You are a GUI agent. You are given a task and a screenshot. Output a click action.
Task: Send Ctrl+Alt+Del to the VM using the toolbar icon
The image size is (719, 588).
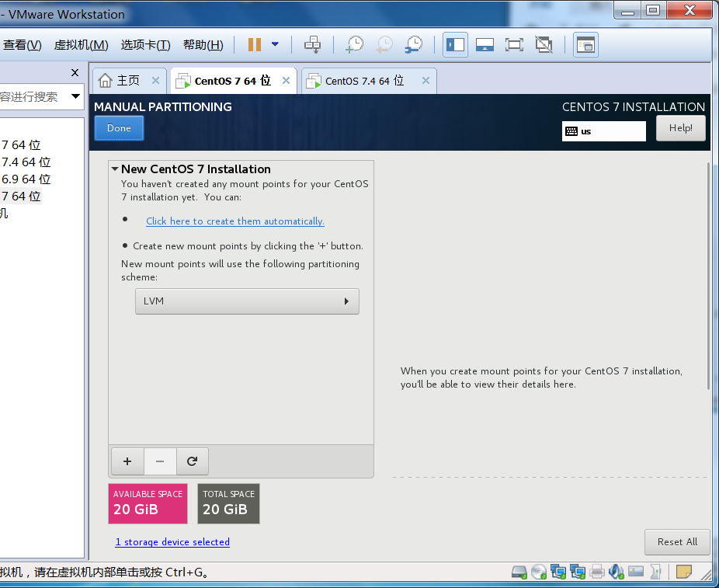coord(313,44)
